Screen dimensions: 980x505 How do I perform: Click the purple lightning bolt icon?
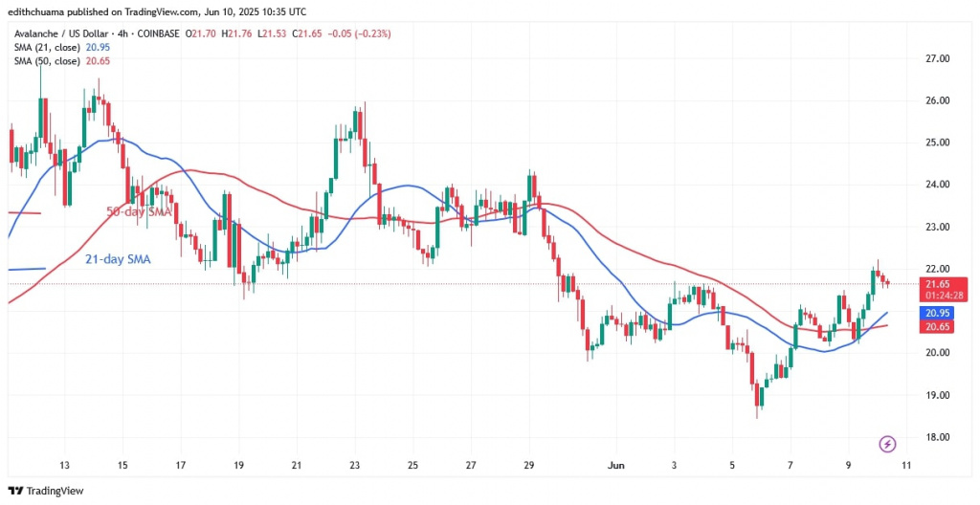point(886,444)
